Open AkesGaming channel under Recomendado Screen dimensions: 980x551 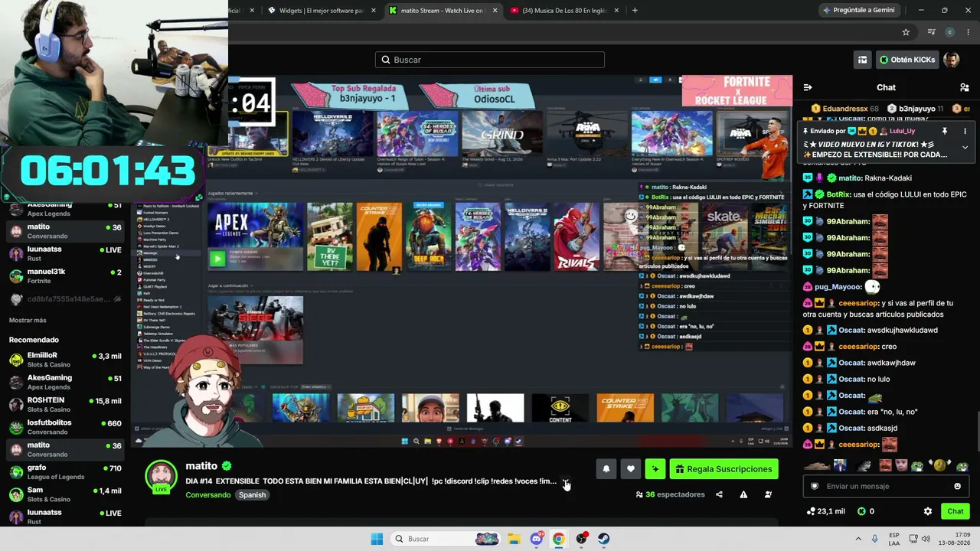click(65, 382)
